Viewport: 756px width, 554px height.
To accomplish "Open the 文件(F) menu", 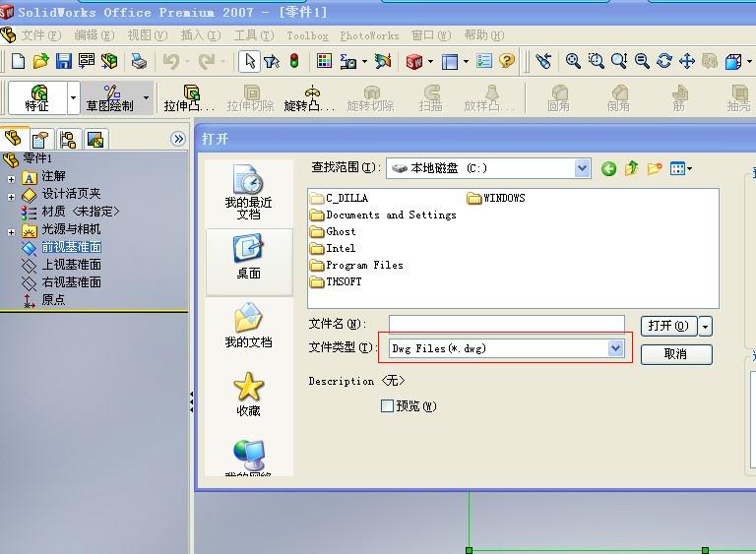I will point(40,35).
